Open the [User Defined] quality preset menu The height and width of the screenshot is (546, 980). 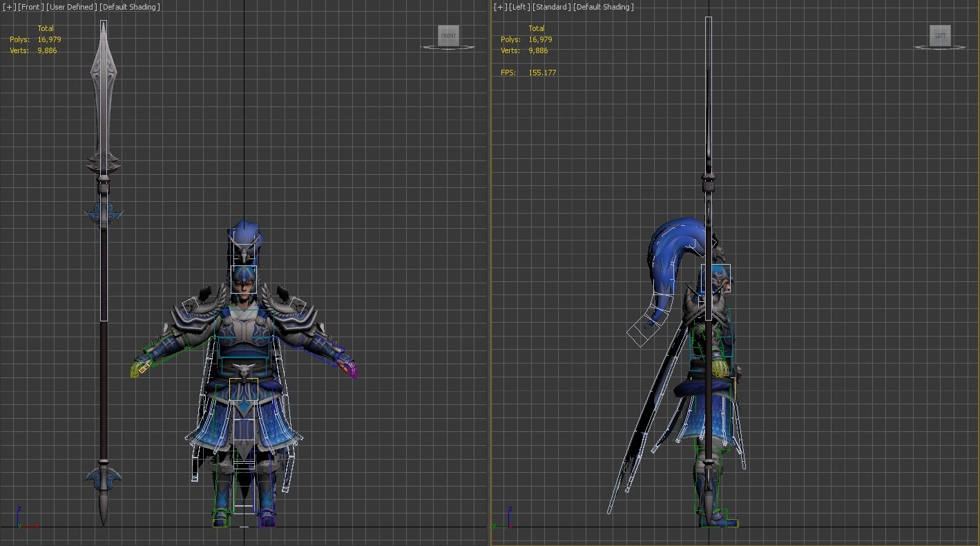pyautogui.click(x=71, y=7)
